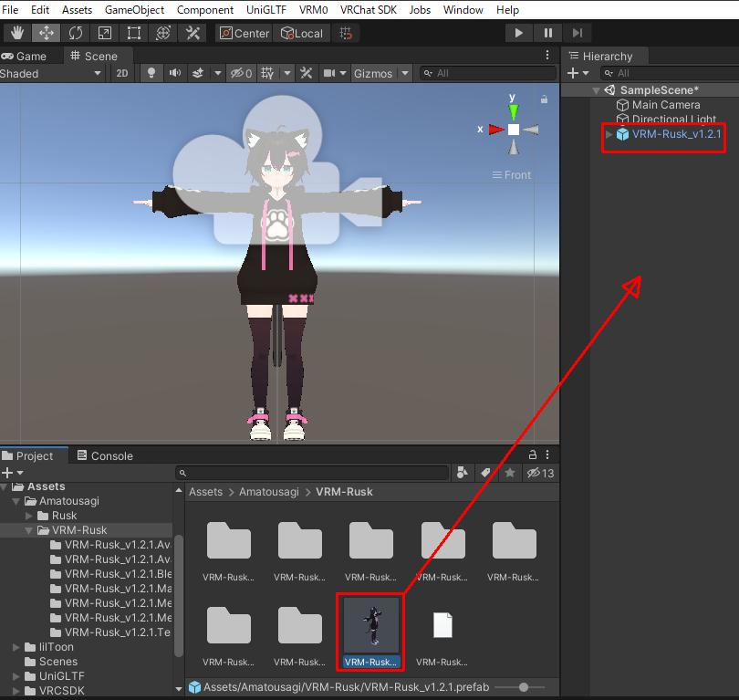739x700 pixels.
Task: Toggle hidden packages visibility count
Action: pyautogui.click(x=541, y=473)
